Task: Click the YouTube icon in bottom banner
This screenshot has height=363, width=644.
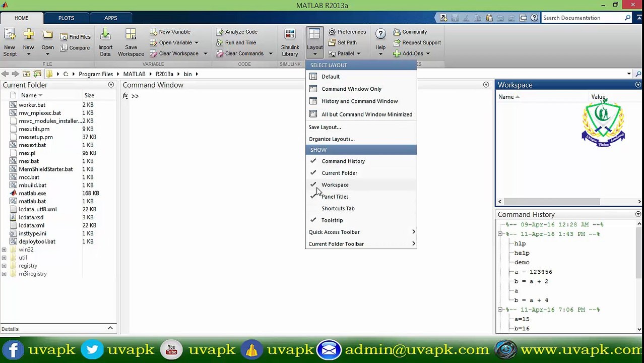Action: coord(171,349)
